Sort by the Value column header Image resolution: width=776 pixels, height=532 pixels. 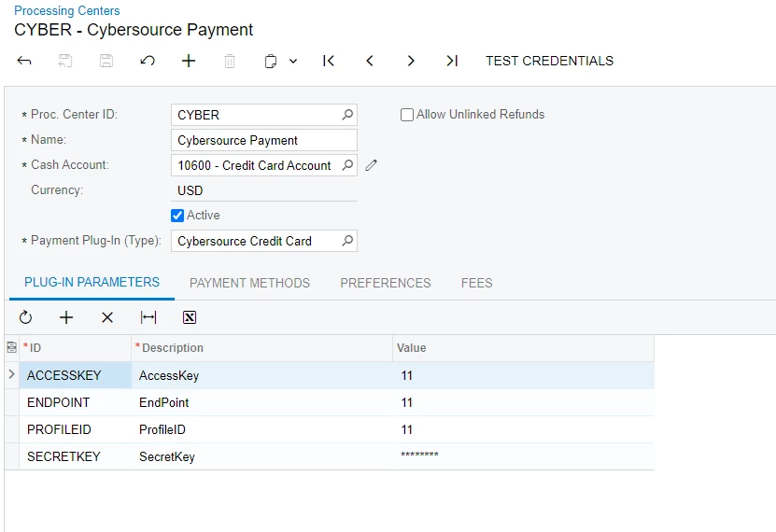click(x=523, y=347)
